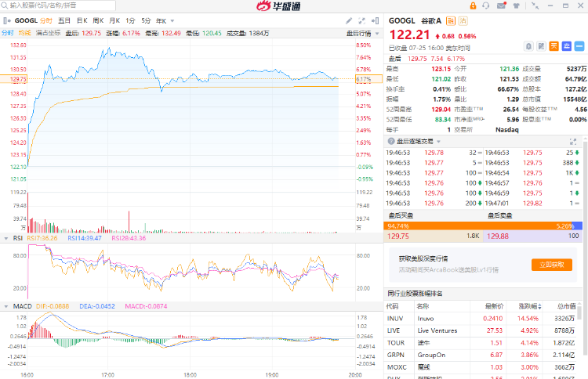Toggle the 满占坐标 chart scale option
588x379 pixels.
pos(49,33)
